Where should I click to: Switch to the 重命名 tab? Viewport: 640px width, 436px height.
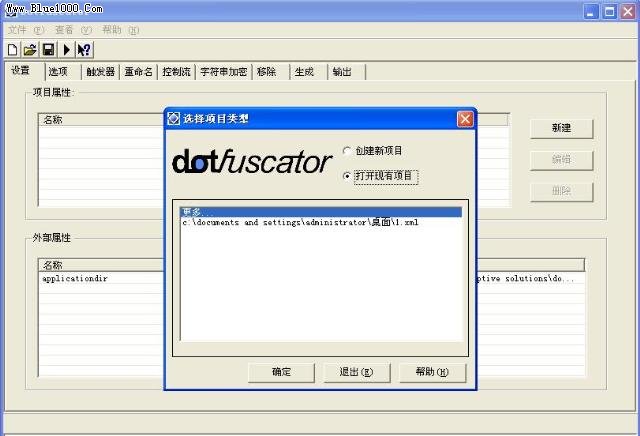click(139, 72)
